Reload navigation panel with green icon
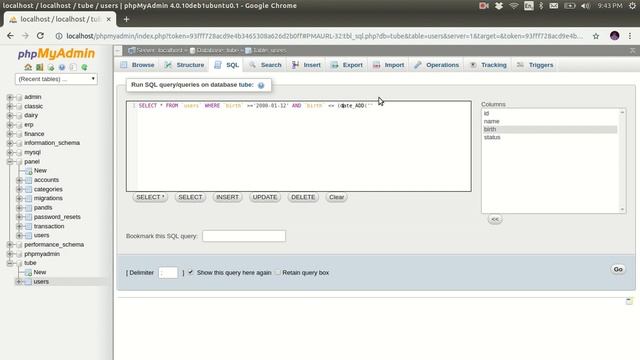This screenshot has height=360, width=640. 84,67
